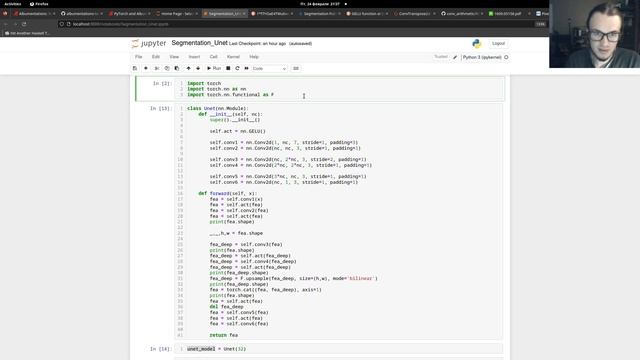Insert a cell below with the plus icon
This screenshot has width=640, height=360.
[146, 68]
